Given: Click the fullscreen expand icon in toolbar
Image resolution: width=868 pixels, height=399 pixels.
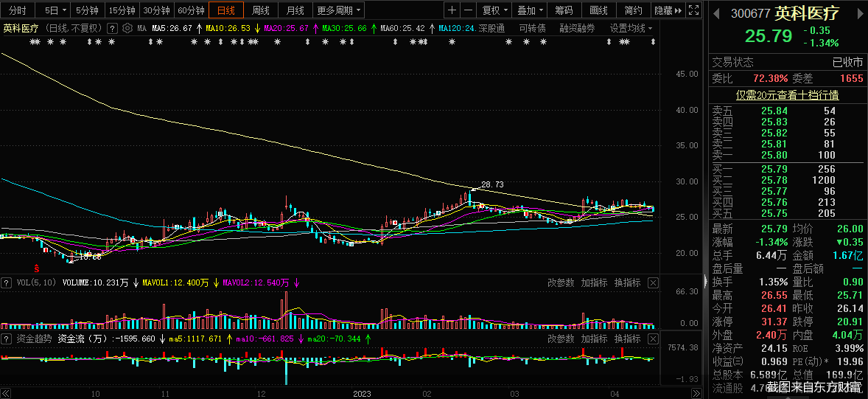Looking at the screenshot, I should 693,10.
